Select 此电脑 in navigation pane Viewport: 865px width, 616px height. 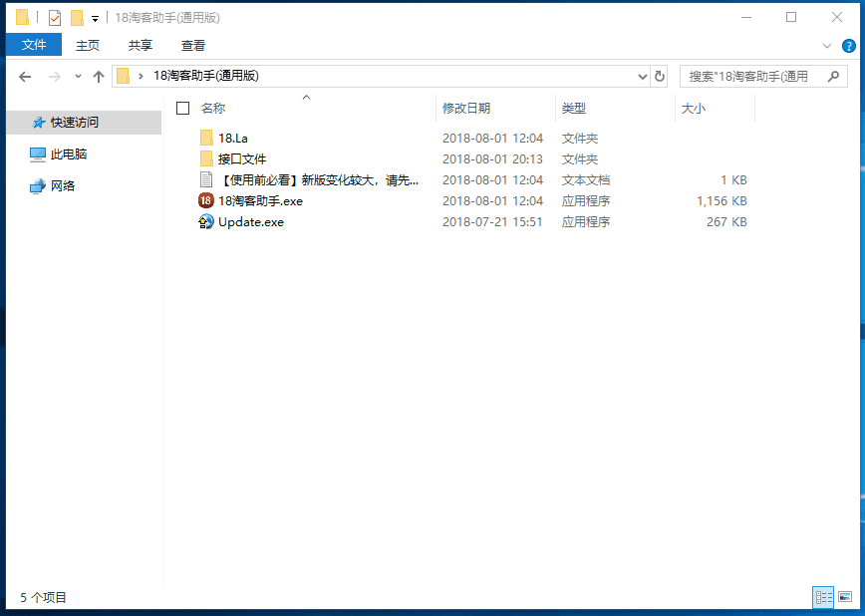pyautogui.click(x=68, y=154)
